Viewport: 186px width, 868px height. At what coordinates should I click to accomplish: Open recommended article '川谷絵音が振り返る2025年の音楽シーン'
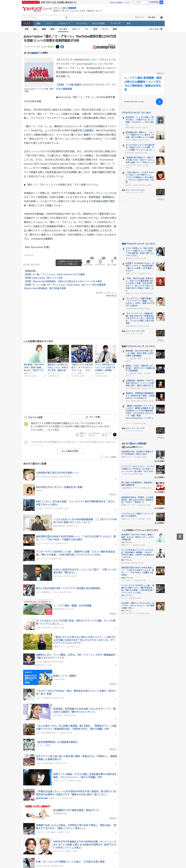pyautogui.click(x=57, y=472)
